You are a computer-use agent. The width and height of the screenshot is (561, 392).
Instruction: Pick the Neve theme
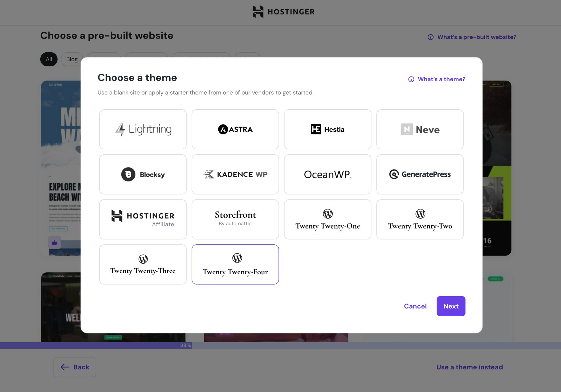[x=420, y=129]
